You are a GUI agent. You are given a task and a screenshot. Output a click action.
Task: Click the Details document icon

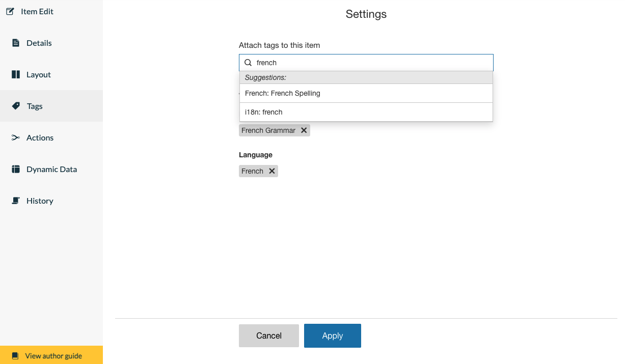point(16,43)
